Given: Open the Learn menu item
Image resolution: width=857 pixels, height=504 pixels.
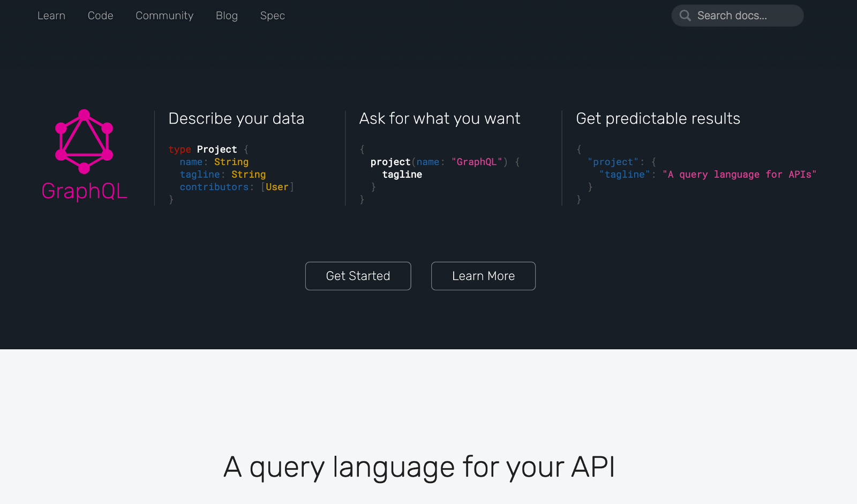Looking at the screenshot, I should (x=51, y=16).
